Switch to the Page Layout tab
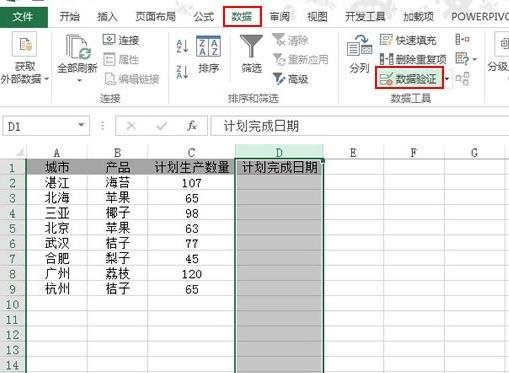This screenshot has width=509, height=373. pyautogui.click(x=155, y=17)
